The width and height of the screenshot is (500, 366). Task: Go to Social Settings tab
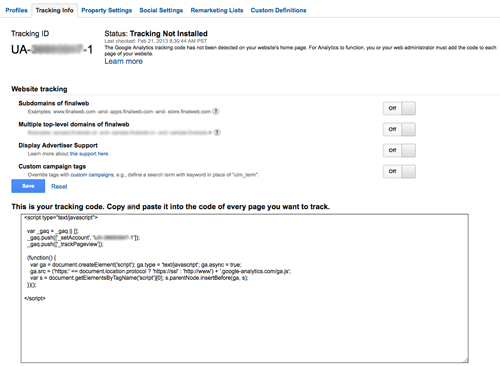point(161,10)
